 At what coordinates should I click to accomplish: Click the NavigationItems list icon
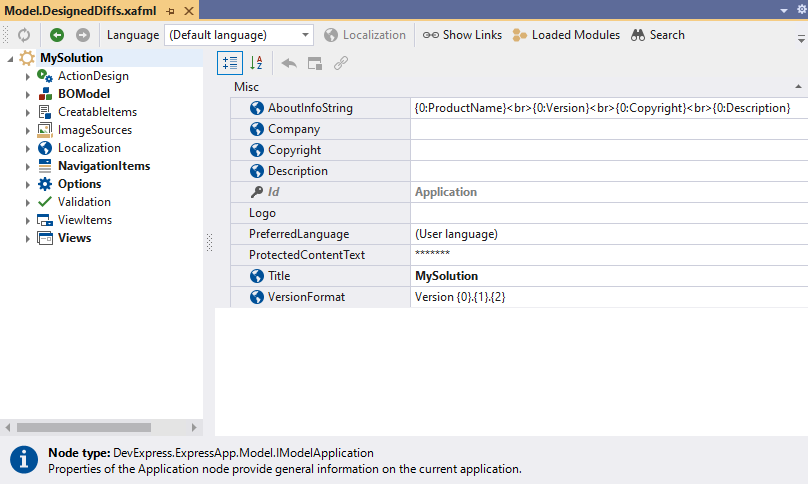[x=45, y=166]
